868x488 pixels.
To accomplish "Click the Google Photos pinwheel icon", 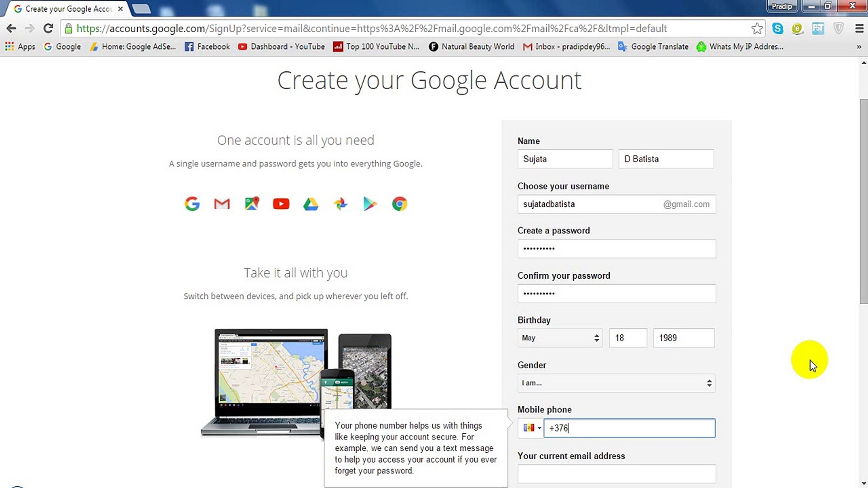I will tap(340, 204).
